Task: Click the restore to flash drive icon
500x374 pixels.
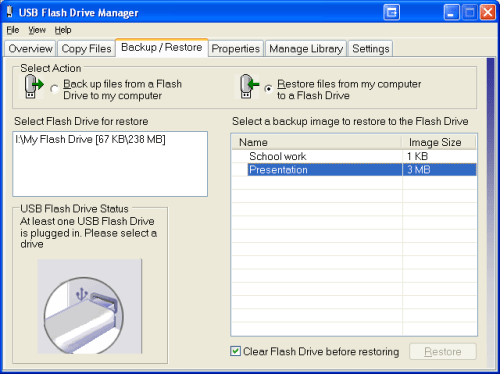Action: (248, 86)
